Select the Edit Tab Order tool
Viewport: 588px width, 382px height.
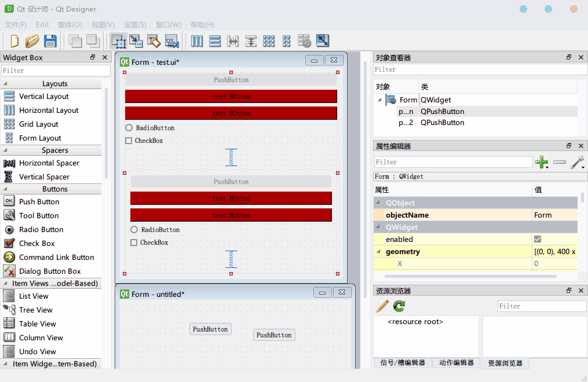click(x=170, y=41)
